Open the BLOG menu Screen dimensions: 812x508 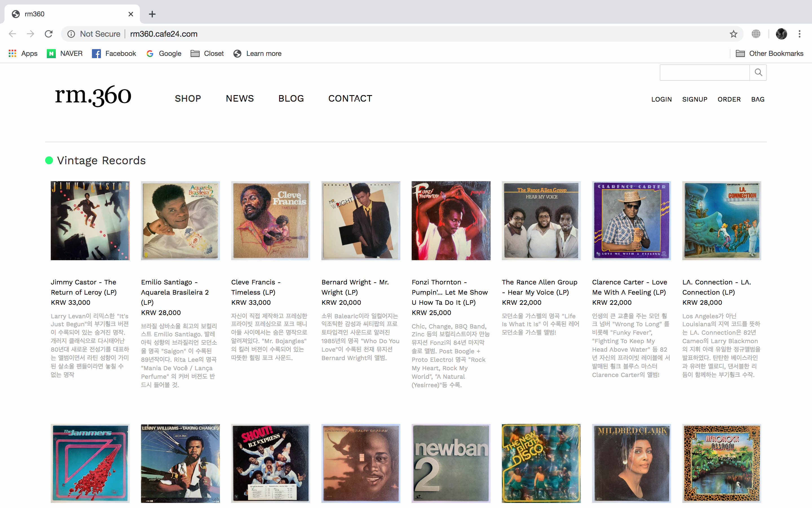click(291, 98)
